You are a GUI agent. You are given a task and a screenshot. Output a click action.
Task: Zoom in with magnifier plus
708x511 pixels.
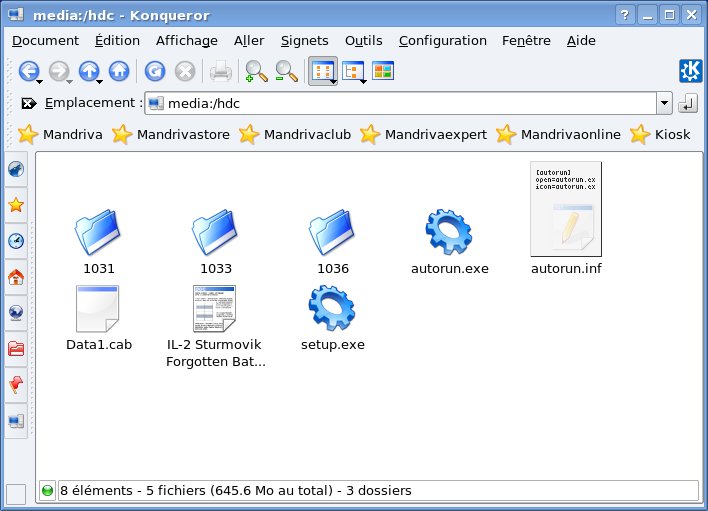click(x=256, y=71)
